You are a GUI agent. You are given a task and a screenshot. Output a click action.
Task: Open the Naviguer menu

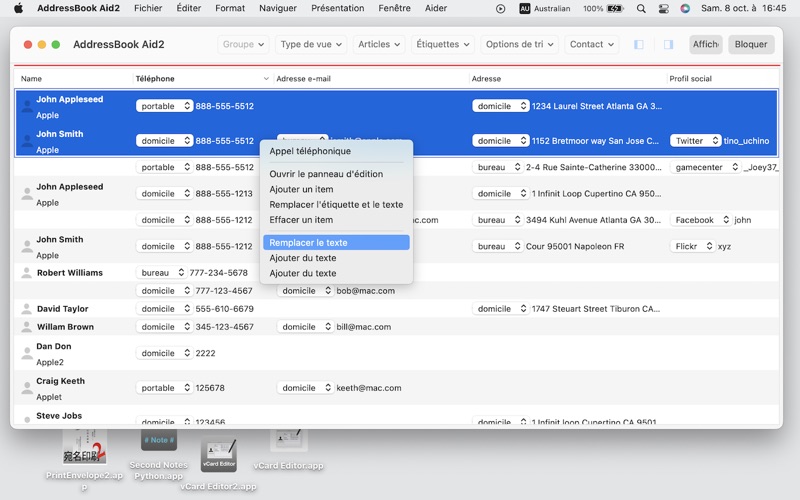pos(278,8)
